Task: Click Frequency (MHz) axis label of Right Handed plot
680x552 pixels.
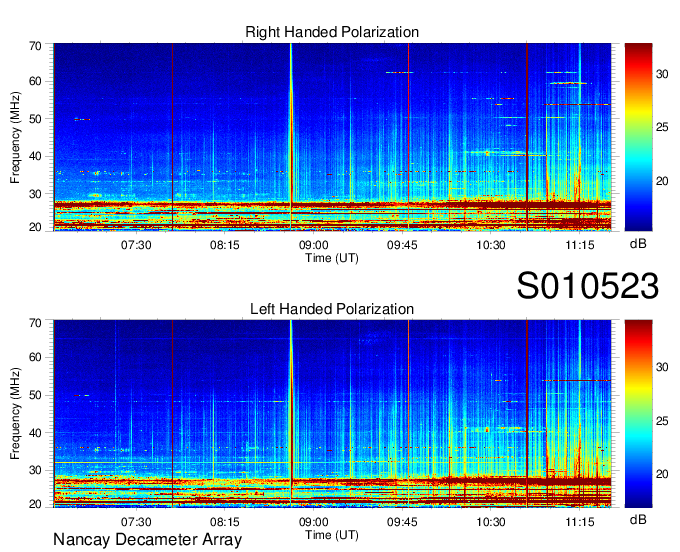Action: point(15,137)
